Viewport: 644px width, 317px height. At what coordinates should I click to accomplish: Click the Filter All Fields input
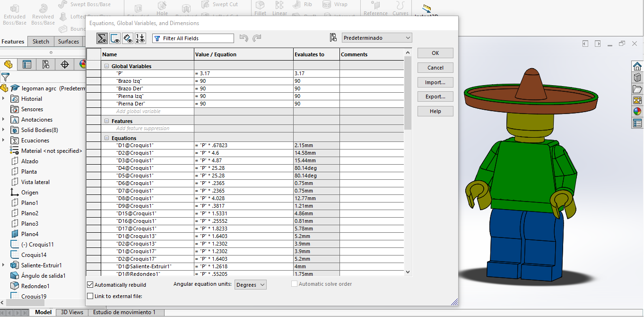click(193, 38)
